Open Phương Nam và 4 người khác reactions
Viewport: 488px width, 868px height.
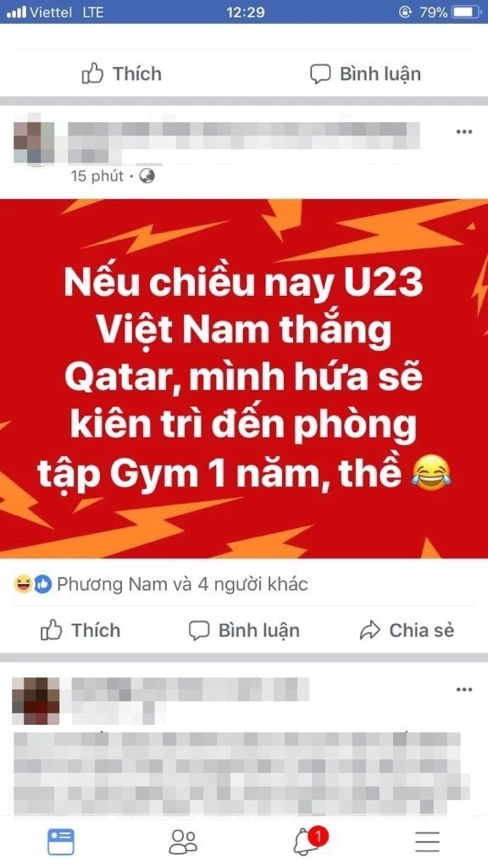click(183, 584)
